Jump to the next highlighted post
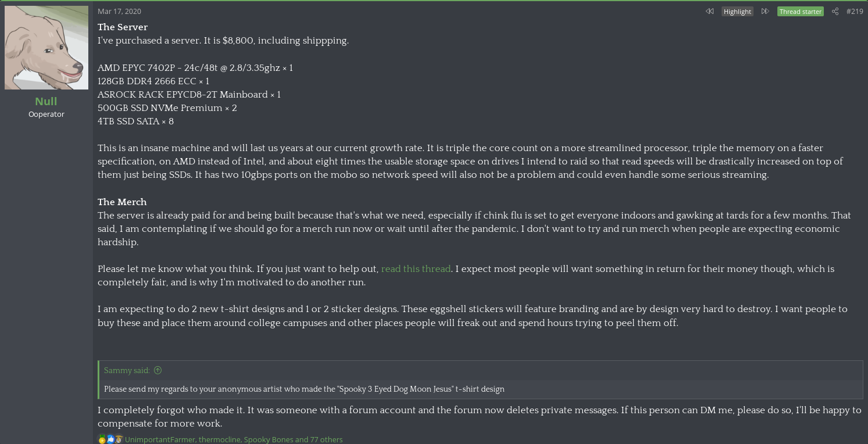868x444 pixels. click(765, 11)
